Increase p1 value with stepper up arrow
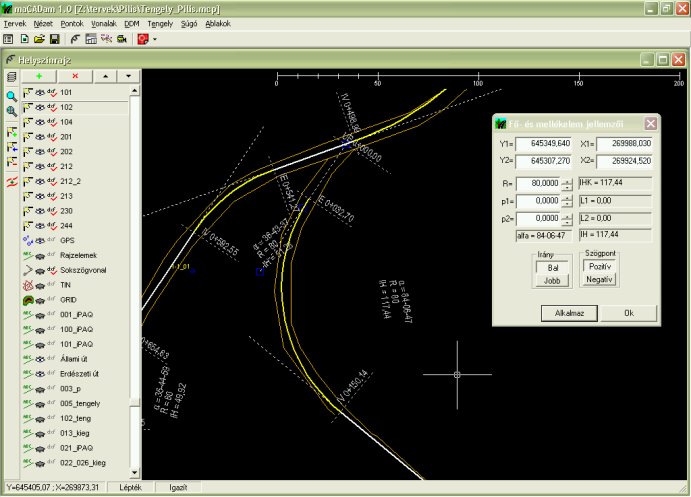Viewport: 691px width, 497px height. [x=567, y=198]
